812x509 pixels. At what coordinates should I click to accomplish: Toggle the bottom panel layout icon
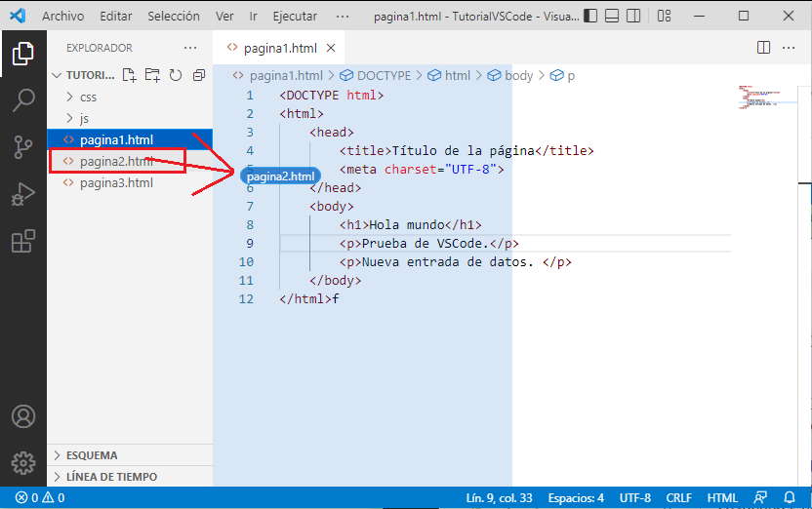pos(612,16)
